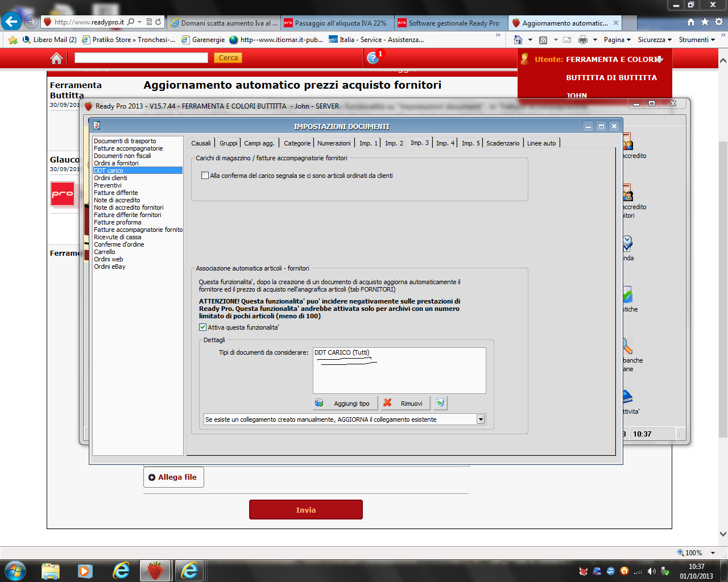Click the browser forward arrow

point(31,22)
